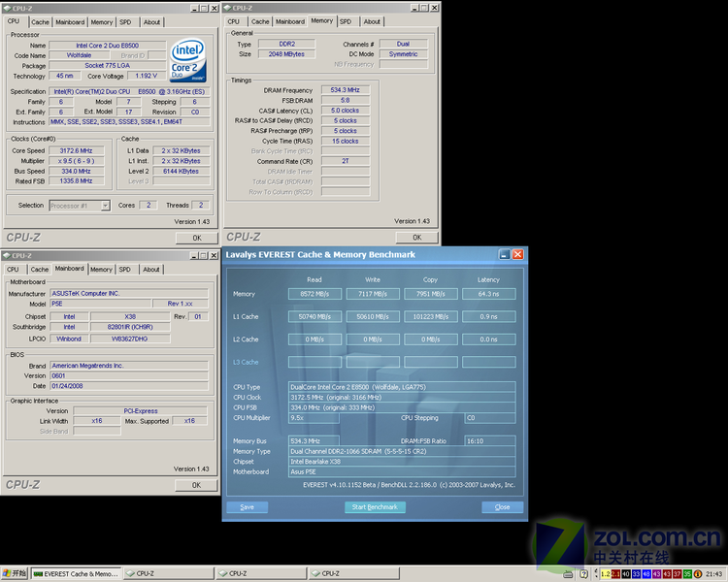
Task: Click title icon of CPU-Z Mainboard window
Action: tap(7, 256)
